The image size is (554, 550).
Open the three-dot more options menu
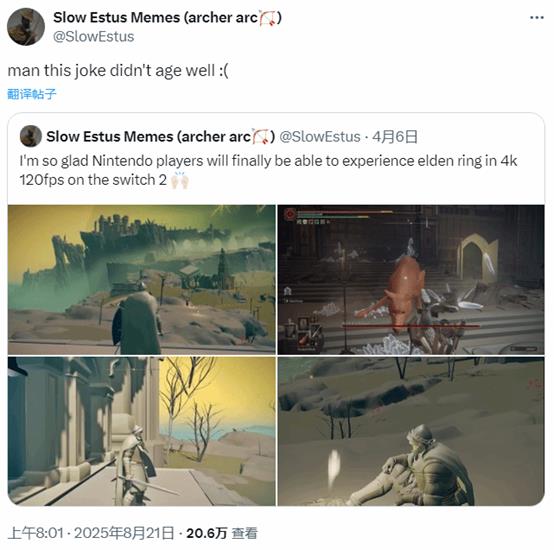coord(536,17)
